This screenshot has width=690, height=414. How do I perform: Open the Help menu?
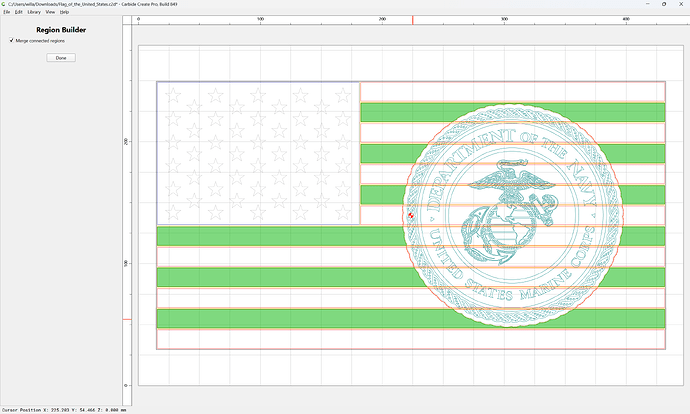tap(64, 12)
